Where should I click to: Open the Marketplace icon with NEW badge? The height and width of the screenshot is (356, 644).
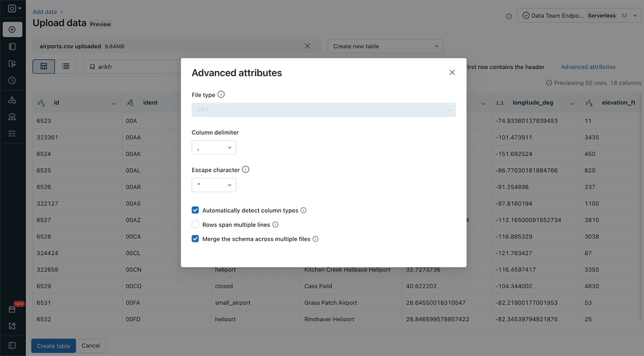(x=12, y=309)
